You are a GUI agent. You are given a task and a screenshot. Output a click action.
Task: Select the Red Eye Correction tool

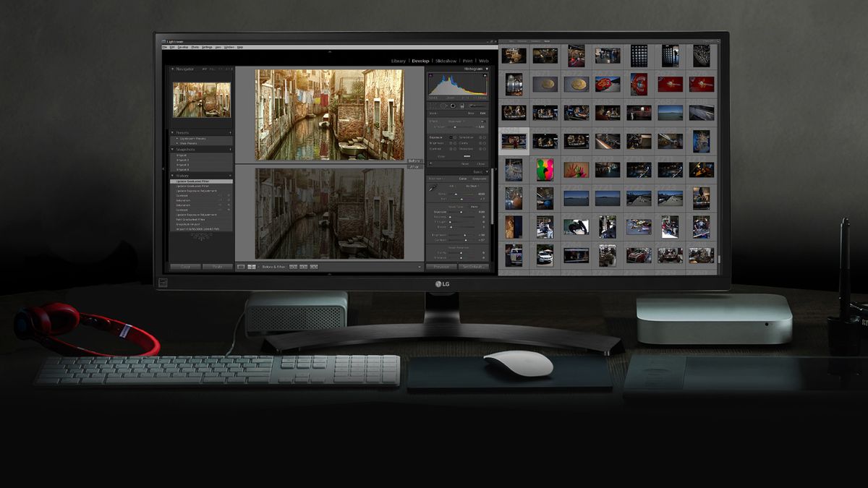click(453, 106)
